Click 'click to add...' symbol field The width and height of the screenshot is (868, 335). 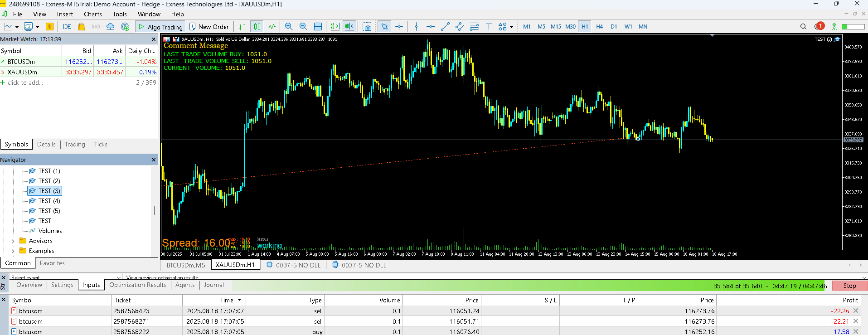point(25,83)
